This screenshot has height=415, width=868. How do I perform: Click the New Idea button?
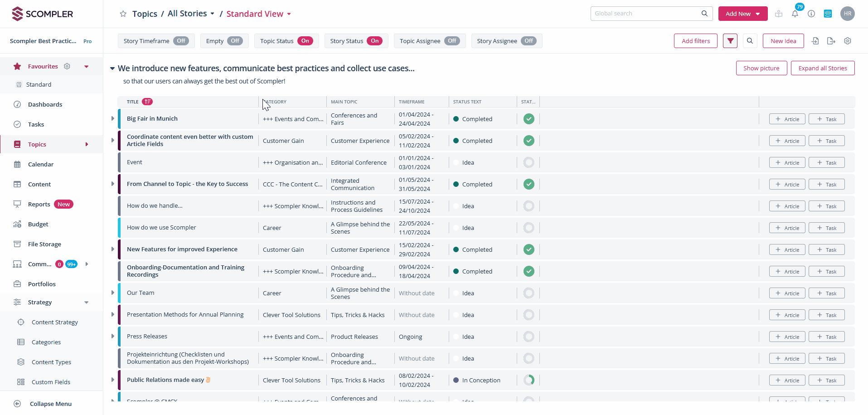click(x=783, y=41)
